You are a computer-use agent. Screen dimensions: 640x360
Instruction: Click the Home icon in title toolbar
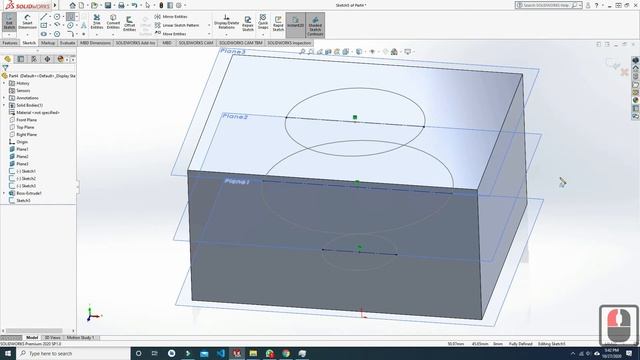click(x=72, y=5)
